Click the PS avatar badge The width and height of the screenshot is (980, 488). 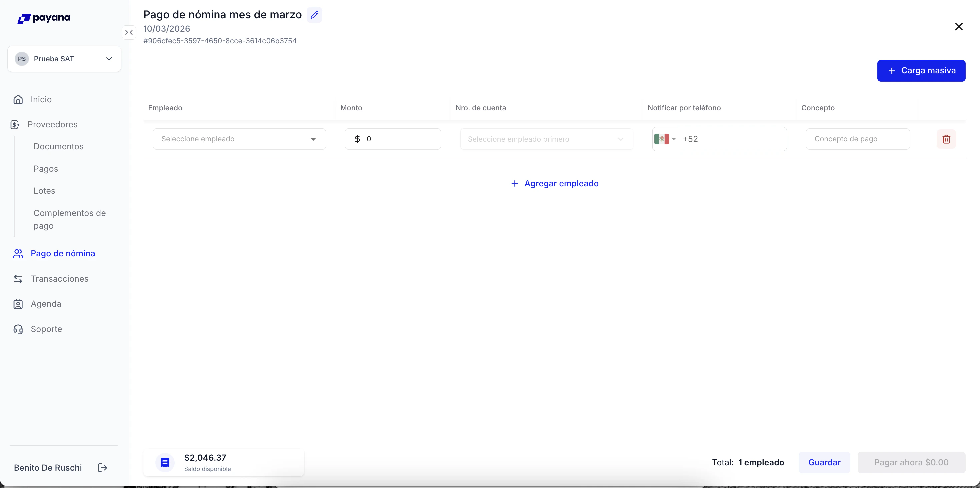click(x=22, y=59)
